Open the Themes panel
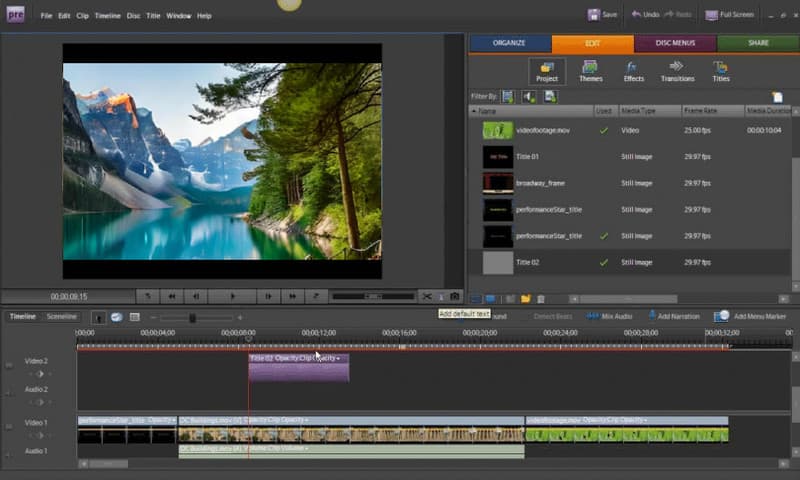 click(590, 71)
